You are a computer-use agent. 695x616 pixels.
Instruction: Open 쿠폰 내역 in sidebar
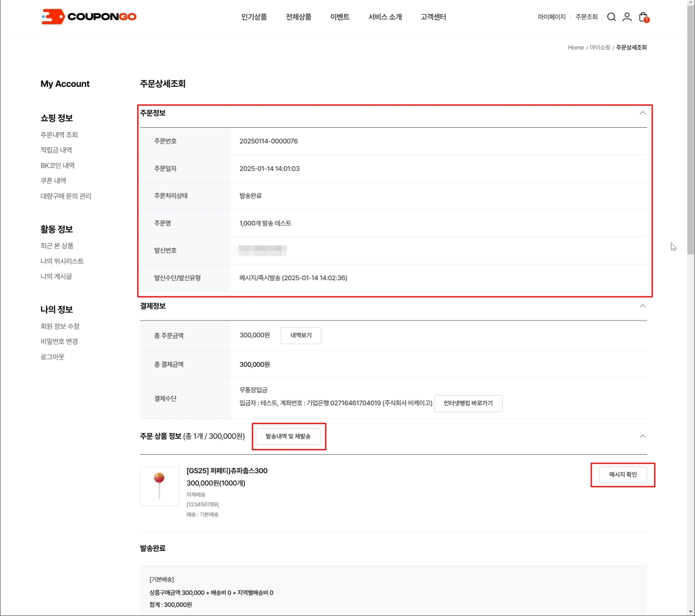tap(53, 181)
